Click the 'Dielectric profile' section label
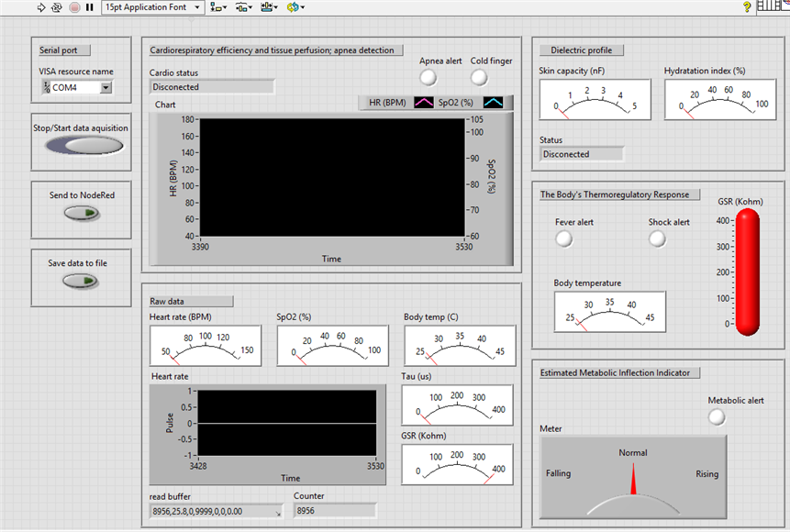790x532 pixels. coord(582,50)
